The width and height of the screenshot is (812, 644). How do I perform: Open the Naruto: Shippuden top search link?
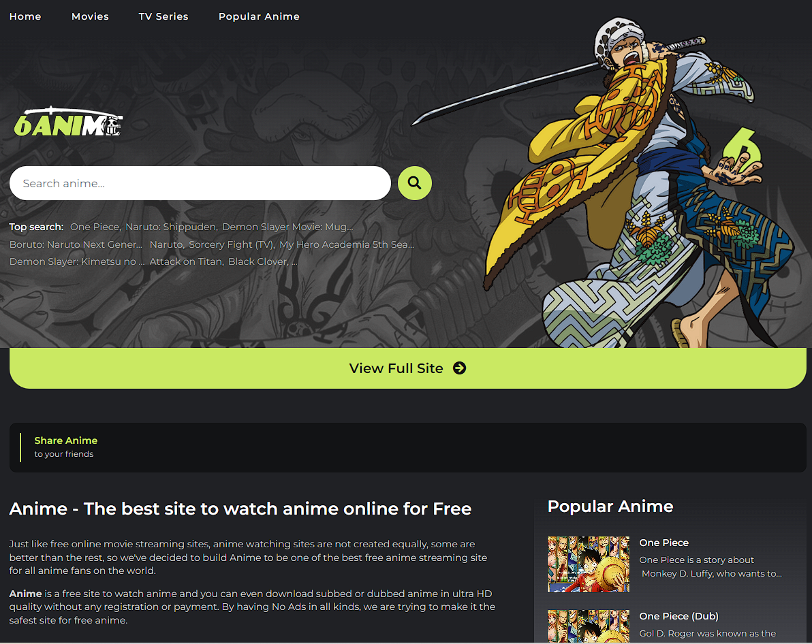171,227
